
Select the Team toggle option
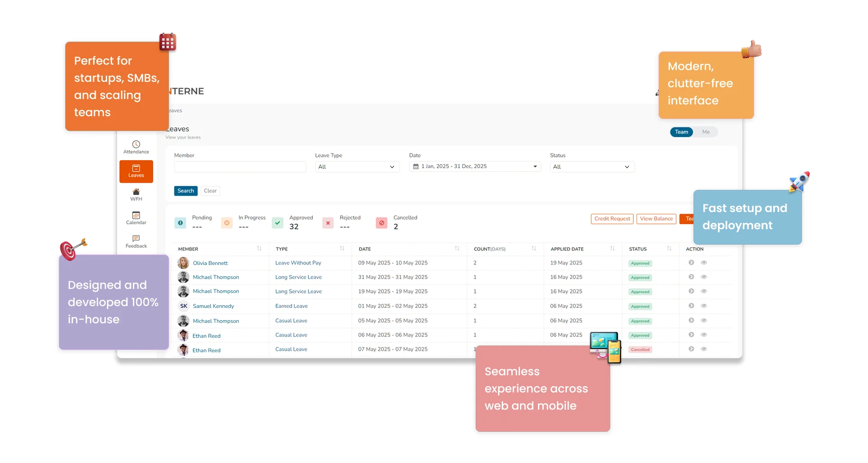(x=681, y=132)
